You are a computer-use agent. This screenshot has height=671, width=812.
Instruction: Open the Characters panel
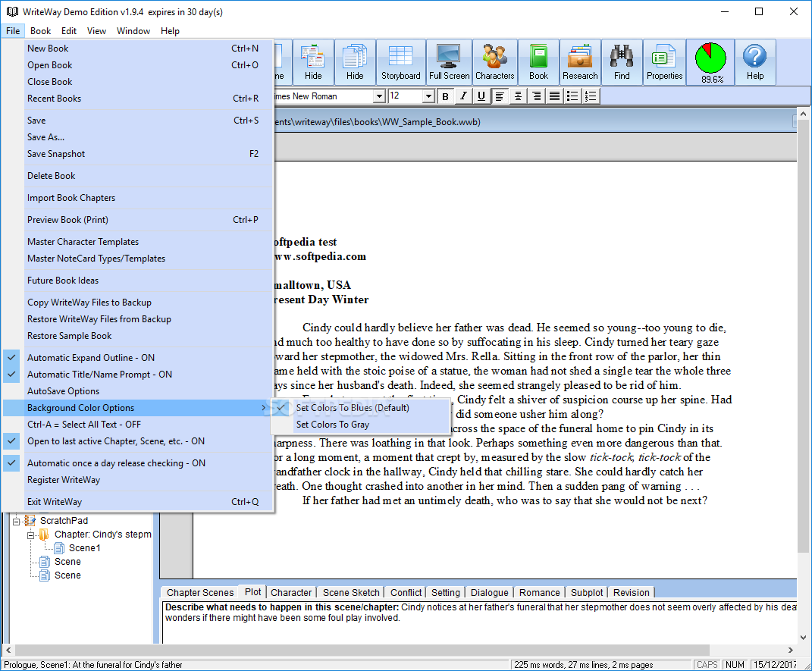click(494, 61)
